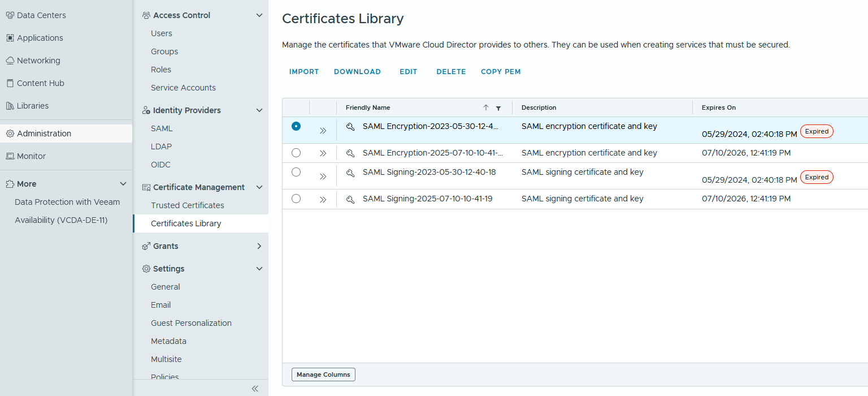
Task: Click the Identity Providers icon
Action: (146, 110)
